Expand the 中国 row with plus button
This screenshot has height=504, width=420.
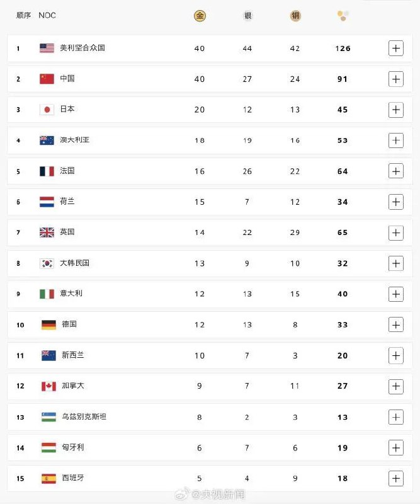395,79
